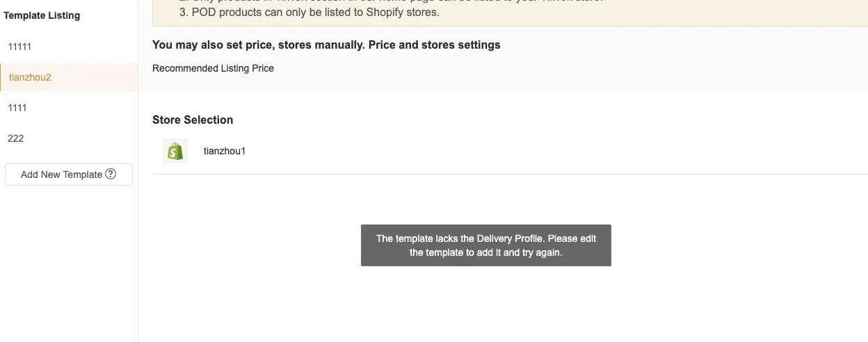Click the POD products Shopify note
Viewport: 868px width, 342px height.
(310, 13)
